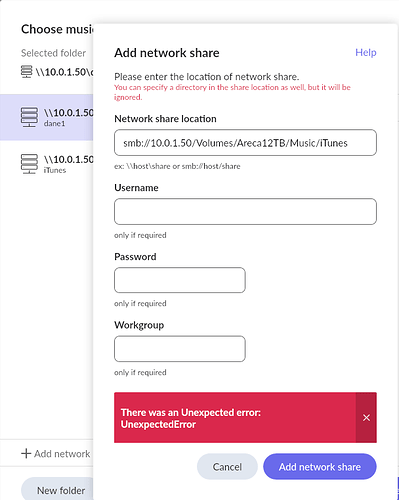
Task: Select the iTunes network share entry
Action: pyautogui.click(x=47, y=164)
